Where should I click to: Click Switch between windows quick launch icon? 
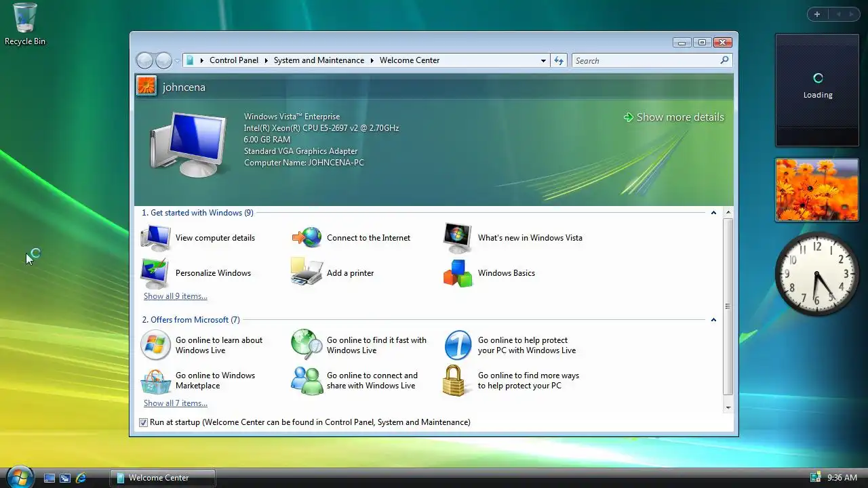[x=65, y=478]
